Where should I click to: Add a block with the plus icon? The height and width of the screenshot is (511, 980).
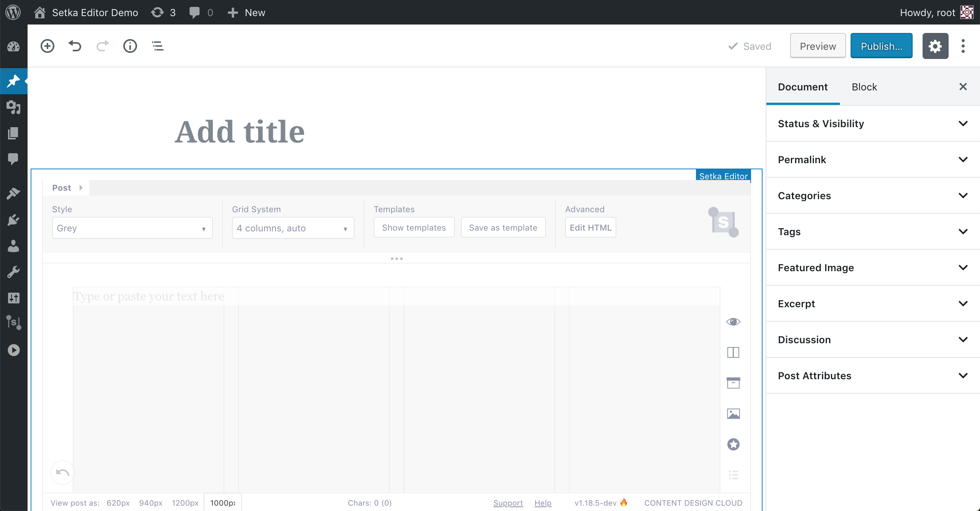pyautogui.click(x=47, y=46)
